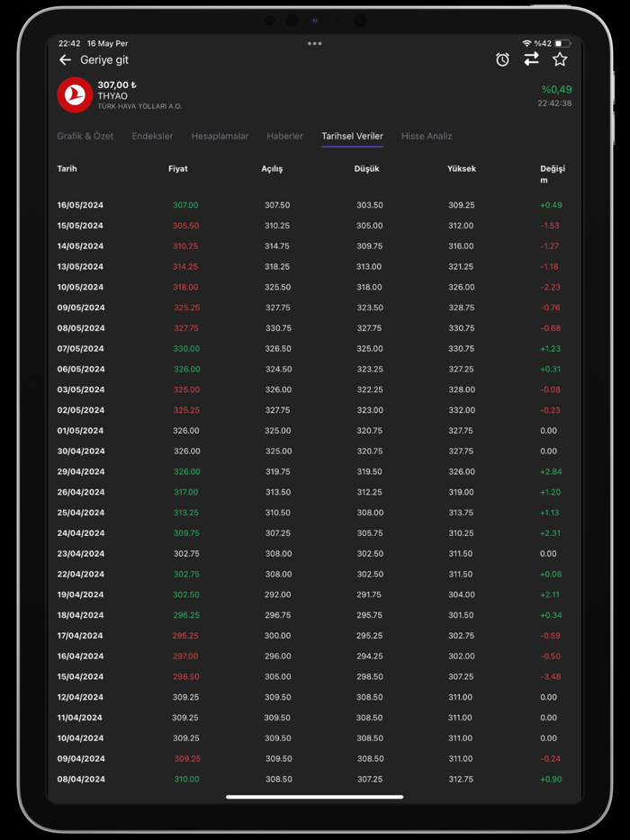Tap the iPad home indicator bar

pos(315,797)
